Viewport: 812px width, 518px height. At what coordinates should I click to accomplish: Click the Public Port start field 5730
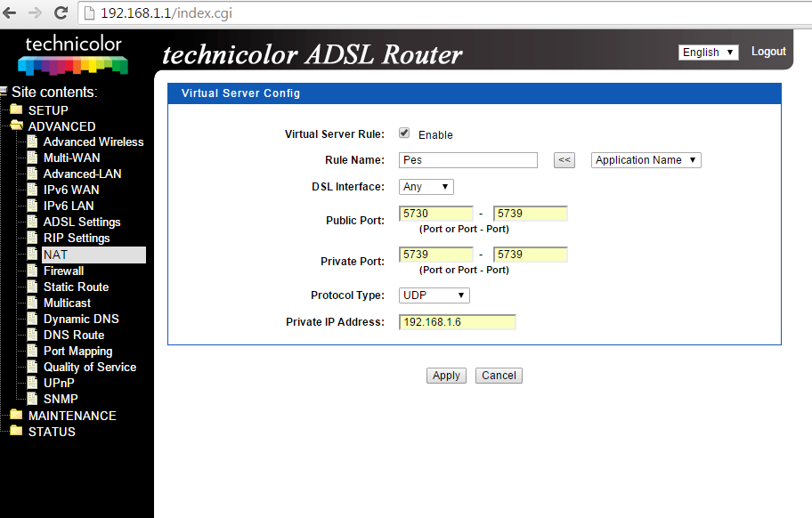[x=436, y=214]
